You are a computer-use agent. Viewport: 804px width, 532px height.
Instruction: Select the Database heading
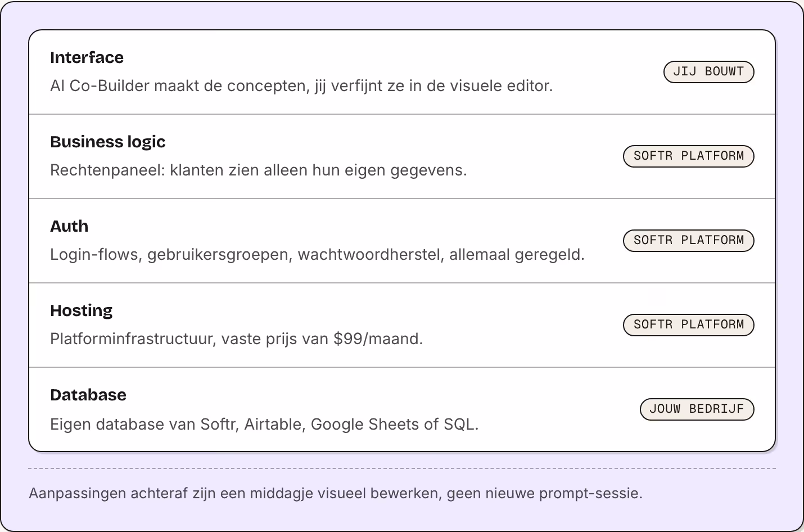[88, 395]
